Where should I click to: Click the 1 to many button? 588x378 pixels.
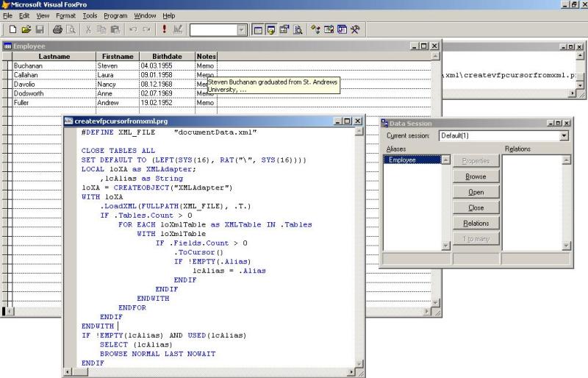click(x=476, y=239)
